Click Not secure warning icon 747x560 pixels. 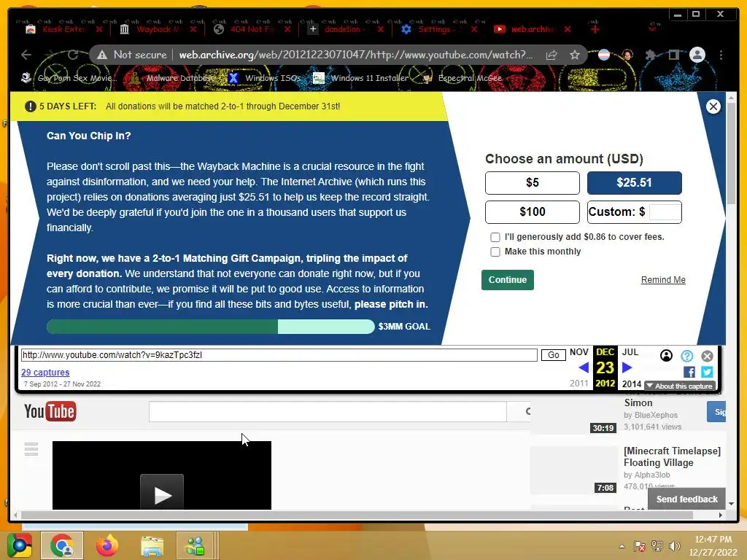click(102, 55)
